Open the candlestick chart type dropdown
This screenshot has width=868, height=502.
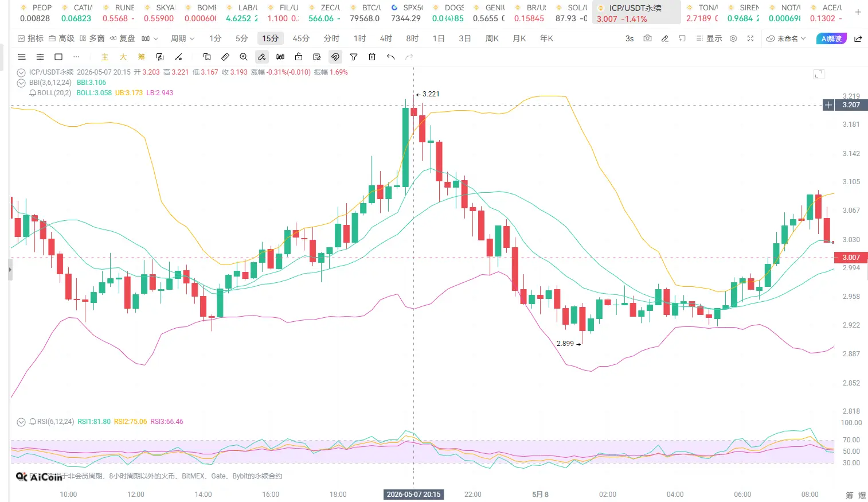pos(150,38)
